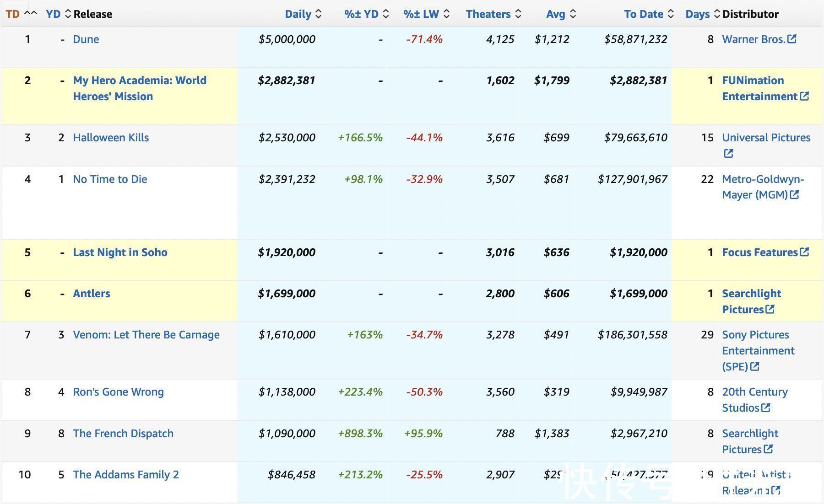The width and height of the screenshot is (824, 504).
Task: Open the Dune release page
Action: pos(86,39)
